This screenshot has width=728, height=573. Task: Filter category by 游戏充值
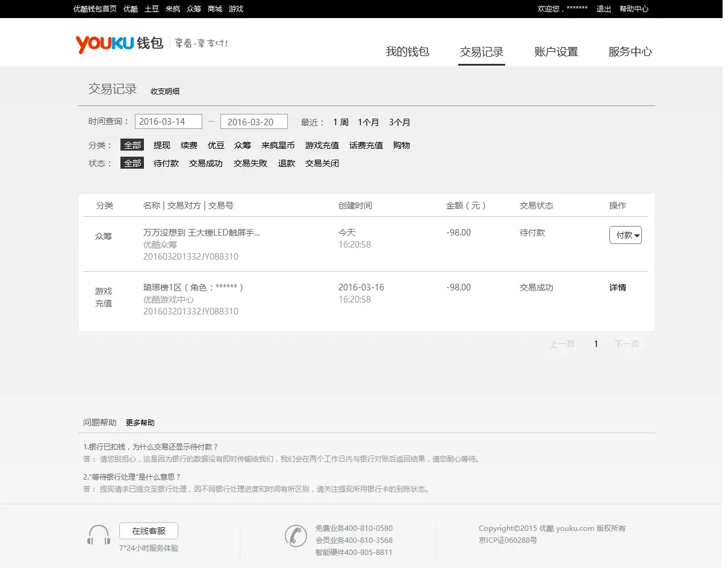pyautogui.click(x=322, y=145)
